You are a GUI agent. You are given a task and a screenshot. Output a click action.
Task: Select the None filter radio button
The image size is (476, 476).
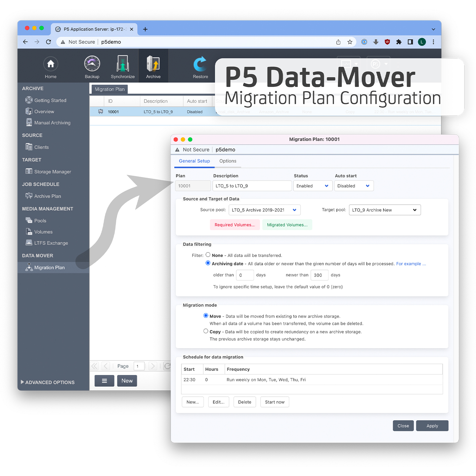[208, 255]
